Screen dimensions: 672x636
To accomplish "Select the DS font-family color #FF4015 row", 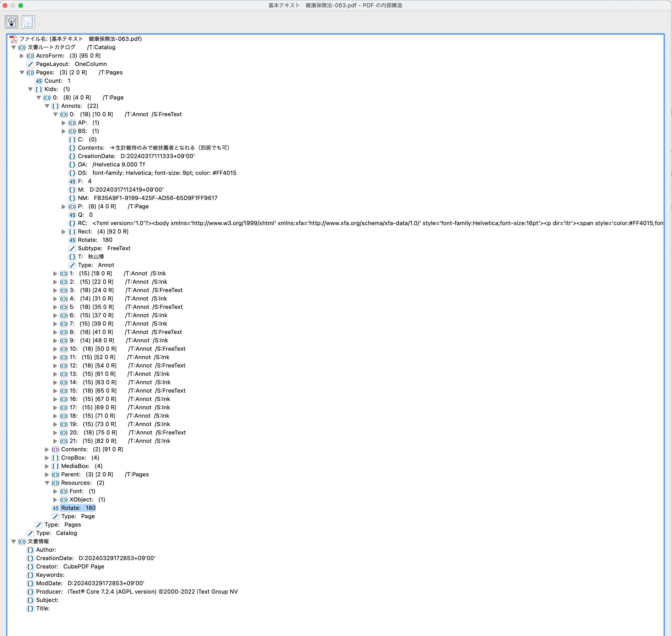I will [x=157, y=173].
